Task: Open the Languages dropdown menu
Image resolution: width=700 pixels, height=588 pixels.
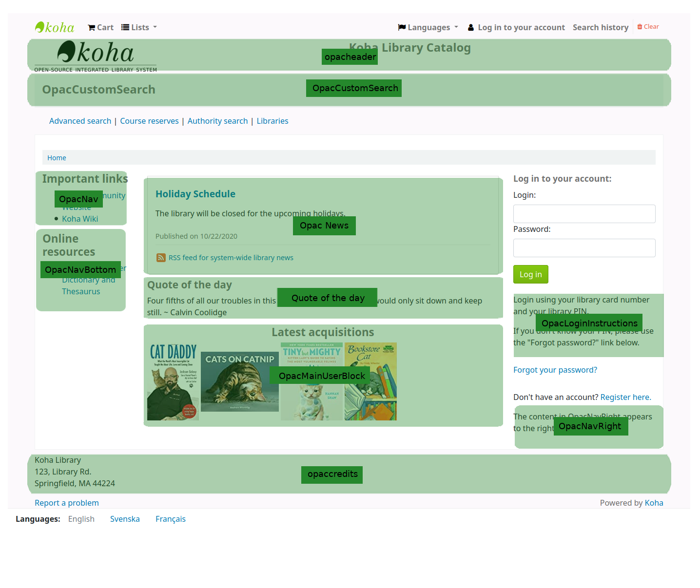Action: 428,27
